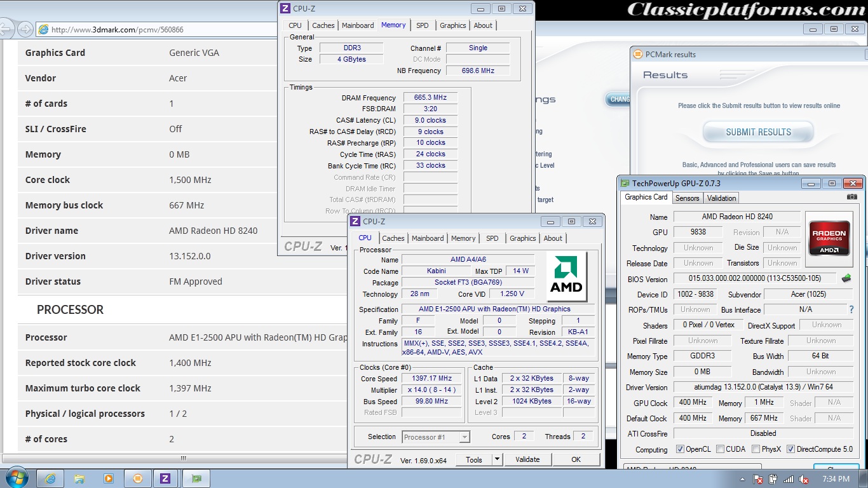Screen dimensions: 868x488
Task: Click the OK button in CPU-Z
Action: 576,459
